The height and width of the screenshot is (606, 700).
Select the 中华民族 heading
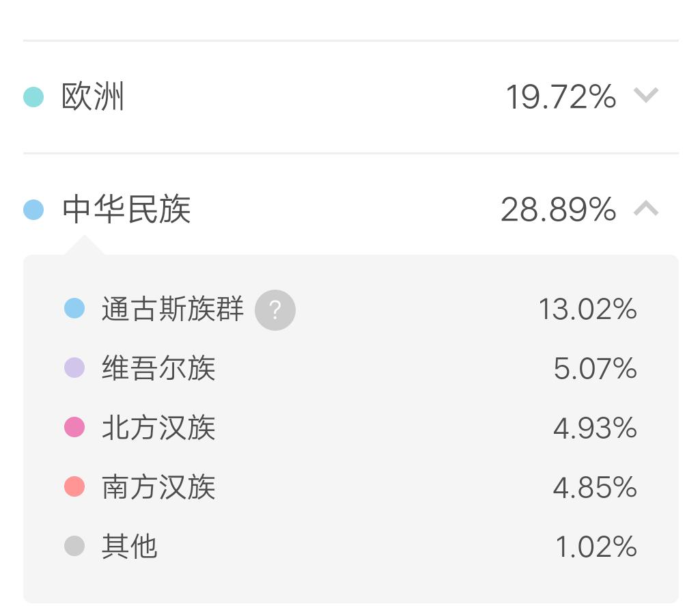coord(126,209)
